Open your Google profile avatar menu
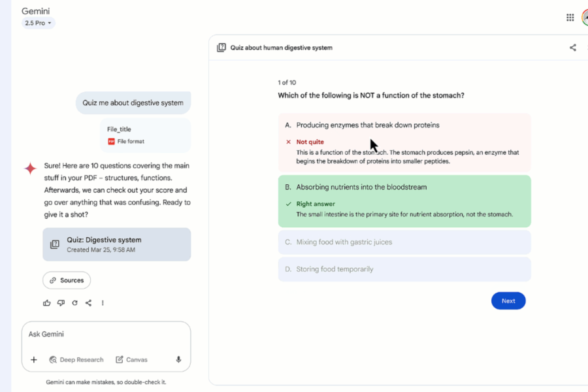 tap(585, 17)
